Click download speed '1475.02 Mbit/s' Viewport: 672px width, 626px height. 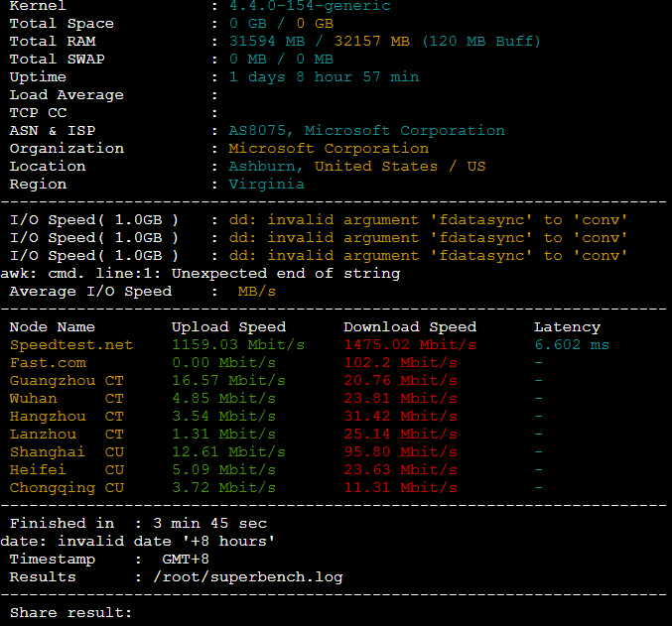pyautogui.click(x=410, y=345)
